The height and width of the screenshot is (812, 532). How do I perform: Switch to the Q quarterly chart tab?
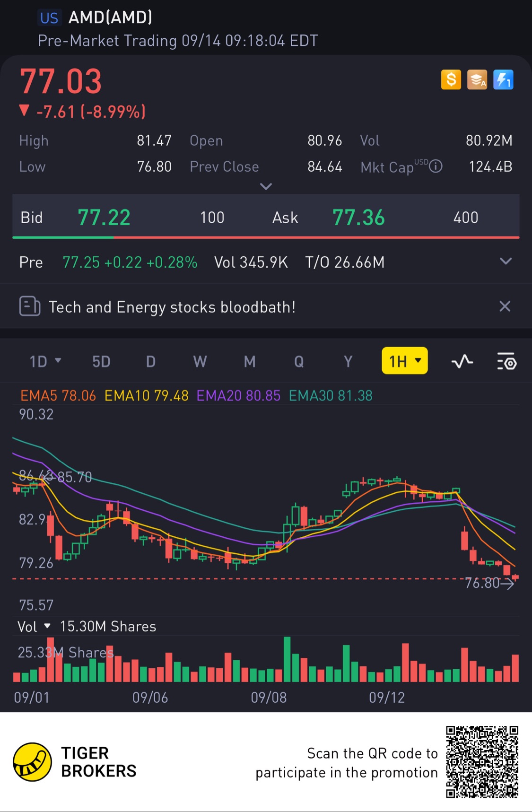(x=299, y=362)
